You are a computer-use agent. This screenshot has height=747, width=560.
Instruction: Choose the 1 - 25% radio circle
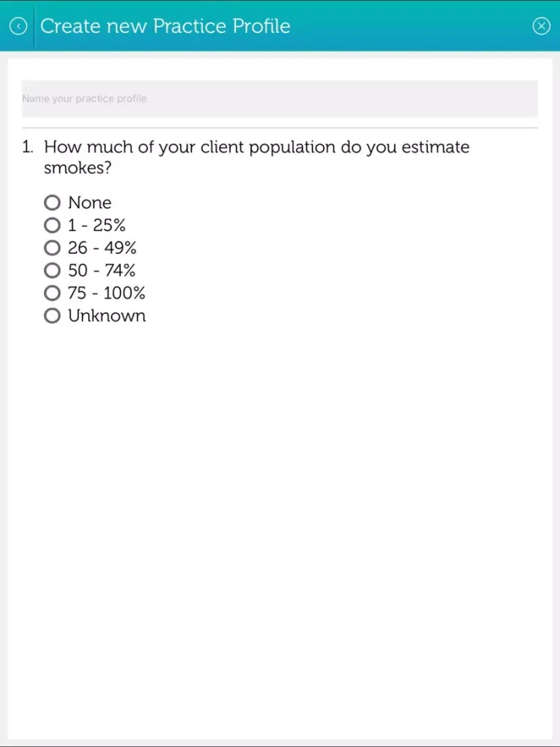point(52,225)
